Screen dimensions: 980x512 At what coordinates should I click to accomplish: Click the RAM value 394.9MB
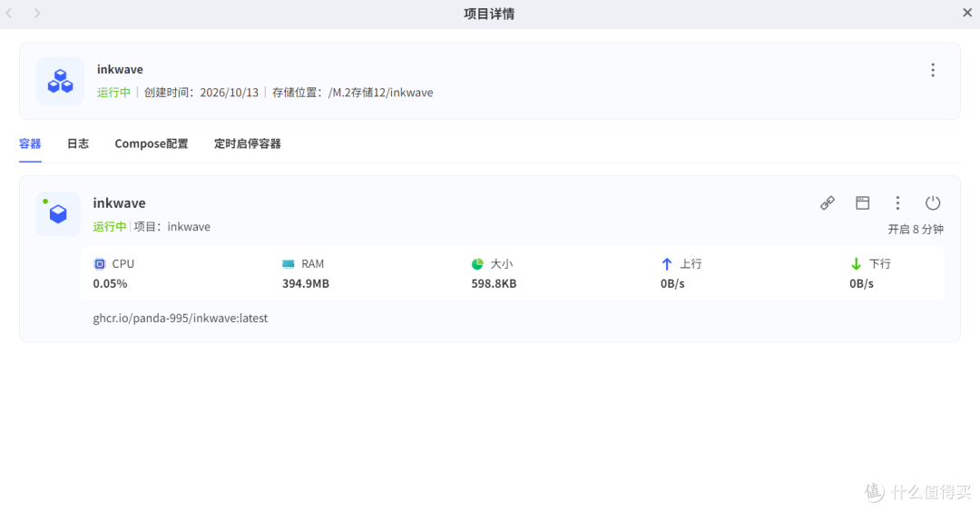click(x=306, y=284)
